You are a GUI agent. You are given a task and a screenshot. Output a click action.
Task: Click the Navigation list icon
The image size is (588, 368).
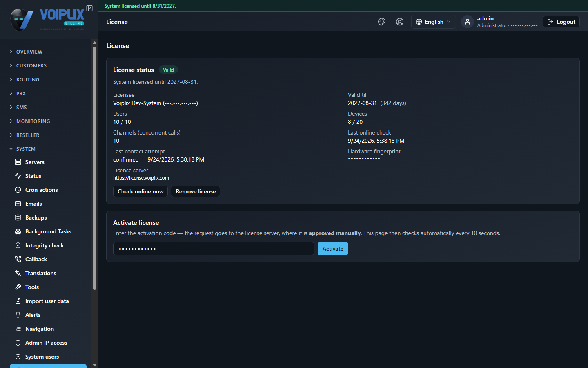[18, 329]
